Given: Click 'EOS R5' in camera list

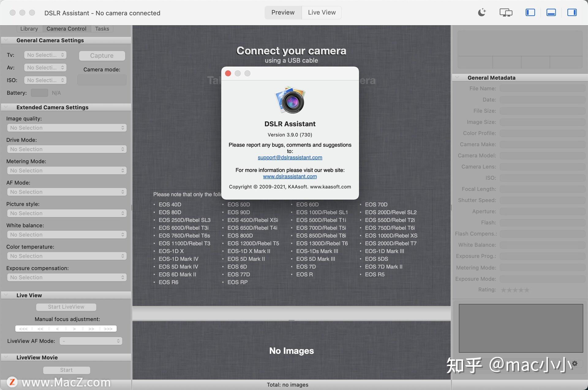Looking at the screenshot, I should coord(375,274).
